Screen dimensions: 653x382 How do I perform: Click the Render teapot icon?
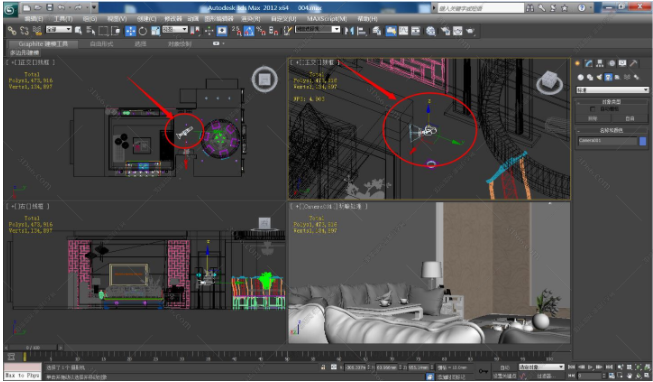[470, 31]
